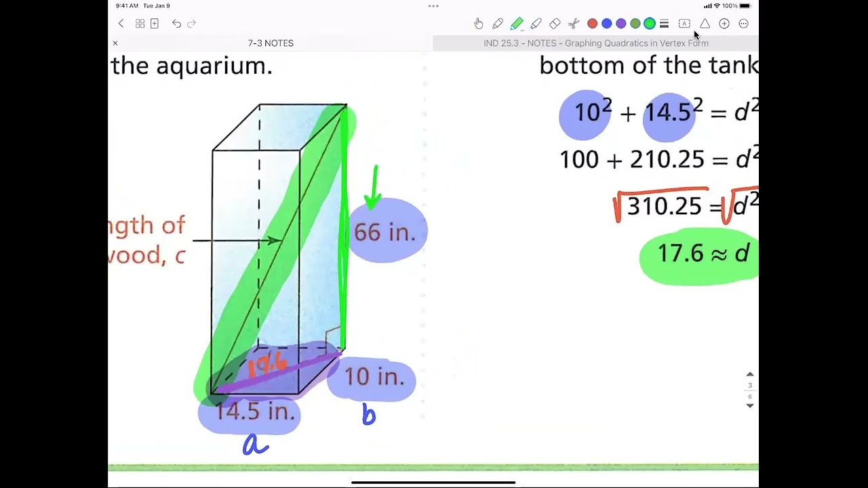Screen dimensions: 868x488
Task: Redo the last undone stroke
Action: tap(191, 24)
